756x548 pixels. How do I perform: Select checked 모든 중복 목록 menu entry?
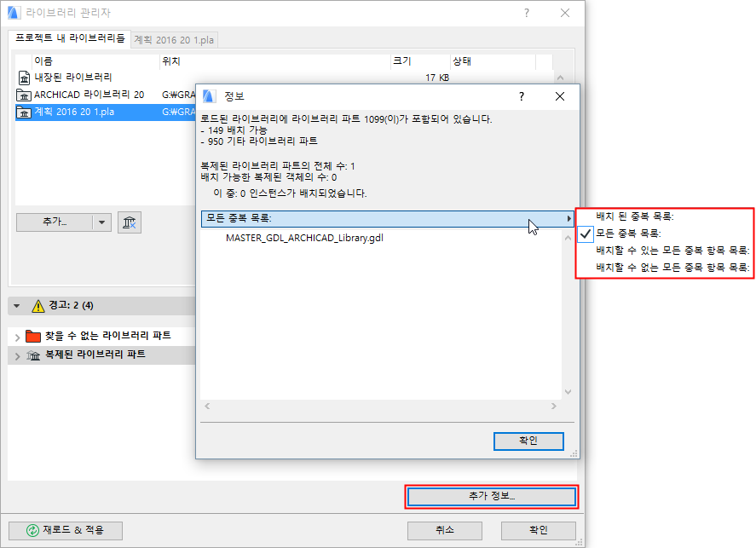click(x=665, y=234)
